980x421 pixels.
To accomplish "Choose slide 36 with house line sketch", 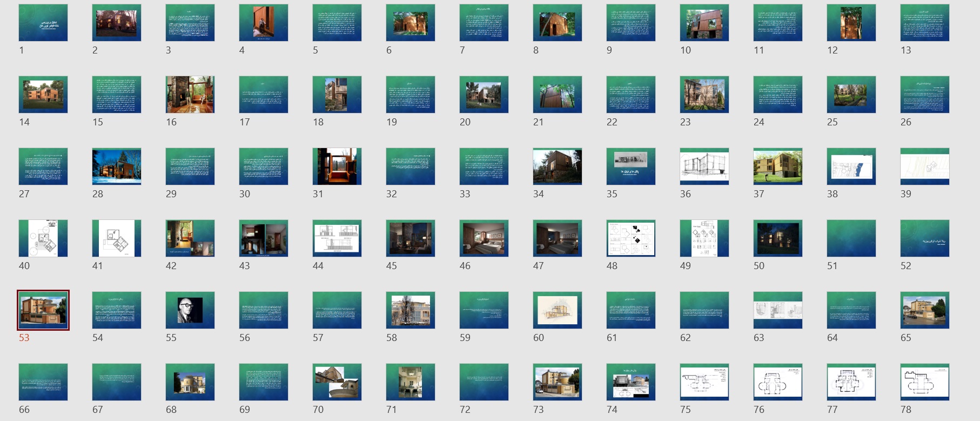I will tap(704, 166).
